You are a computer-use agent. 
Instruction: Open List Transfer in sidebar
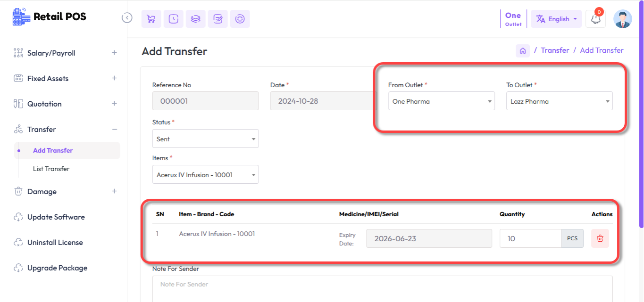[51, 169]
